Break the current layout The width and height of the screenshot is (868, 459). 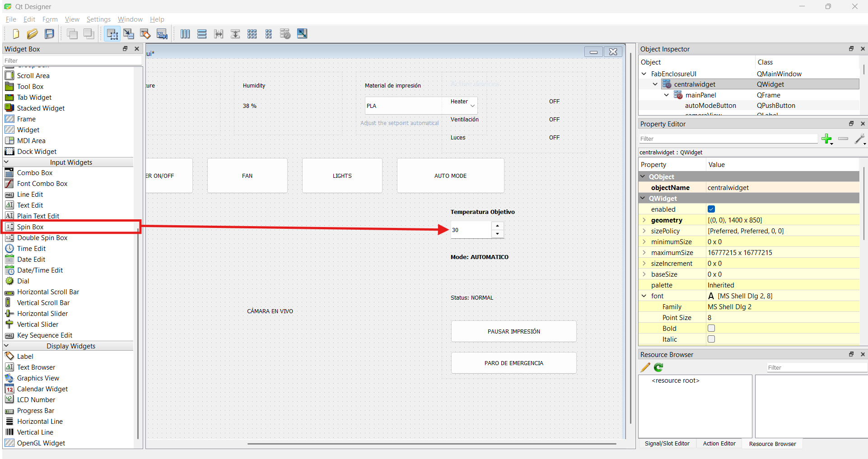pyautogui.click(x=285, y=34)
